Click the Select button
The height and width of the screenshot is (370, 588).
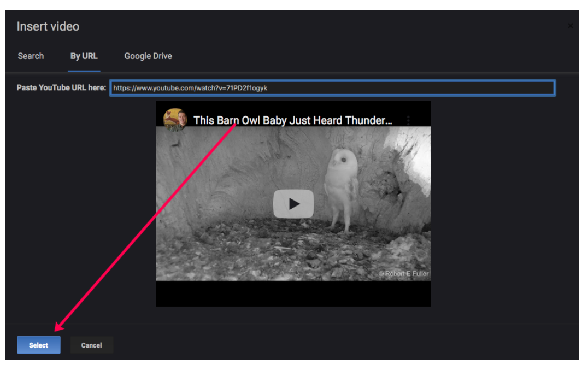click(39, 345)
